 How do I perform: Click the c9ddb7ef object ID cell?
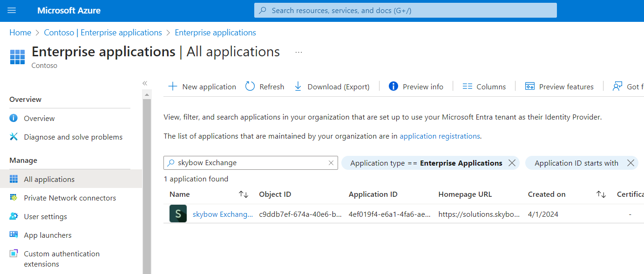pyautogui.click(x=300, y=214)
